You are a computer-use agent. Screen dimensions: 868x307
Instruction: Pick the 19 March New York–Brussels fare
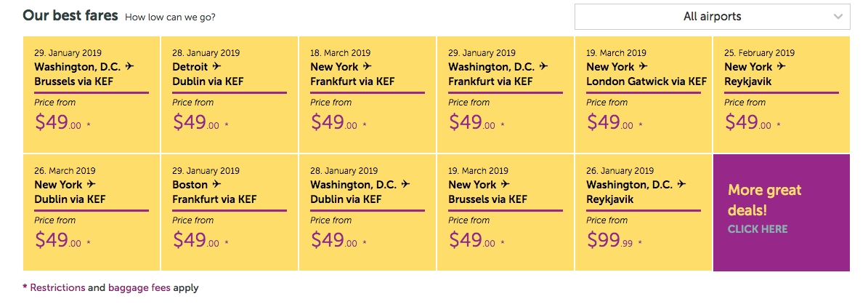[x=506, y=212]
